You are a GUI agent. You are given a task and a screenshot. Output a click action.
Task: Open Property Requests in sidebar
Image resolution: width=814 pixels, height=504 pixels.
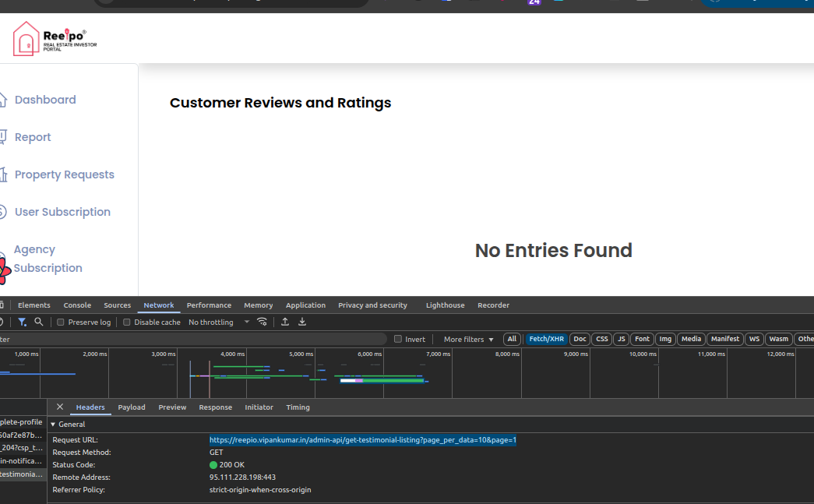pyautogui.click(x=64, y=174)
